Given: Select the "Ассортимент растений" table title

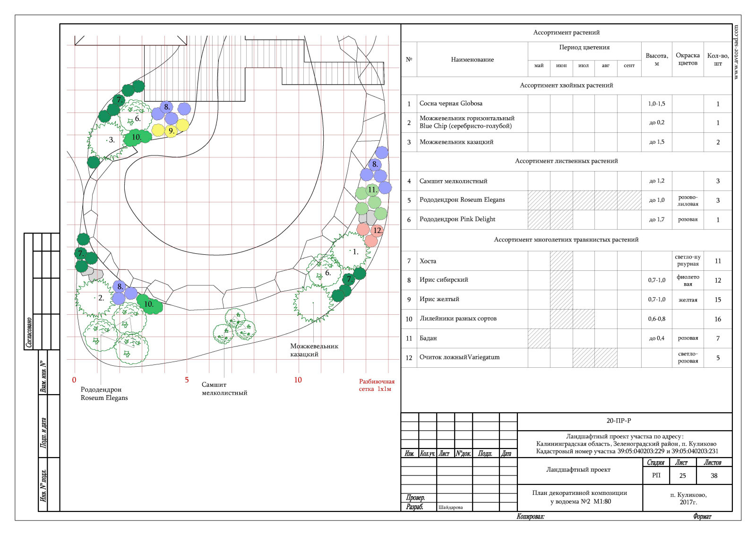Looking at the screenshot, I should pos(566,33).
